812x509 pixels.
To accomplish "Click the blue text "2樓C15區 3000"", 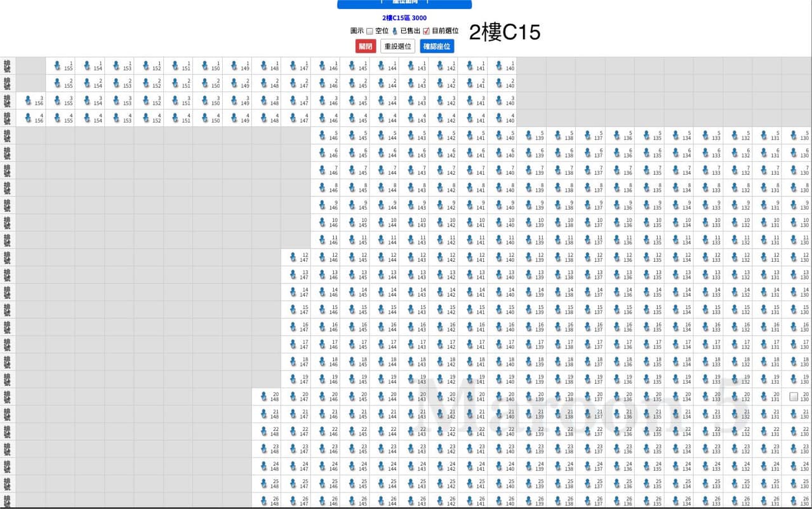I will point(404,18).
